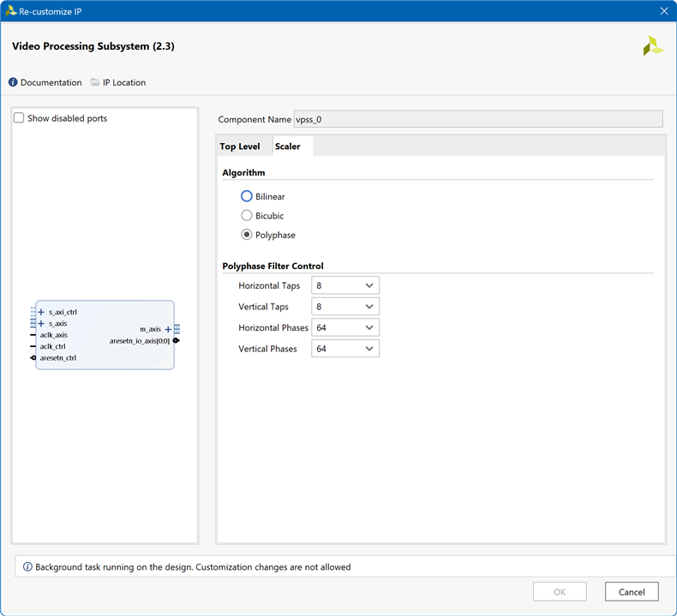
Task: Click the IP Location folder icon
Action: [95, 82]
